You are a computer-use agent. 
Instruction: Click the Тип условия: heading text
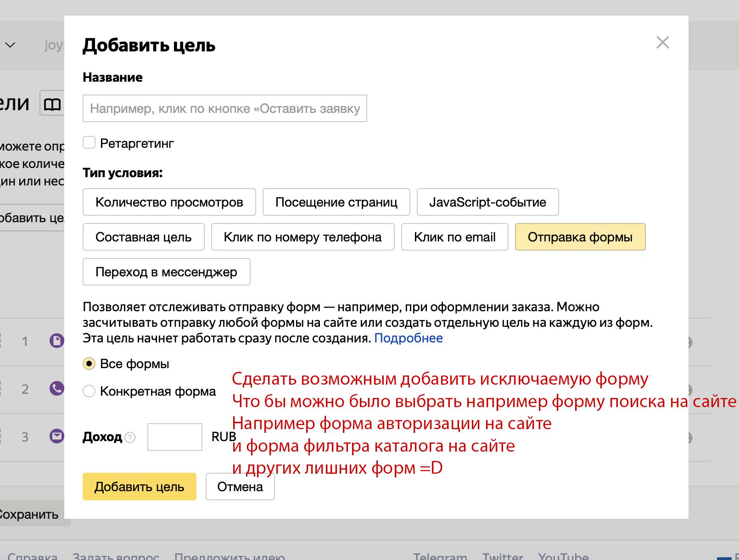coord(123,173)
